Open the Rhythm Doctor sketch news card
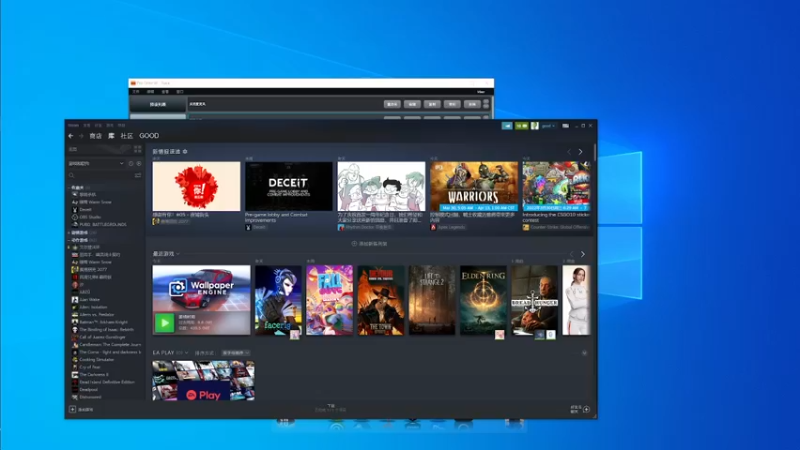Image resolution: width=800 pixels, height=450 pixels. [381, 186]
